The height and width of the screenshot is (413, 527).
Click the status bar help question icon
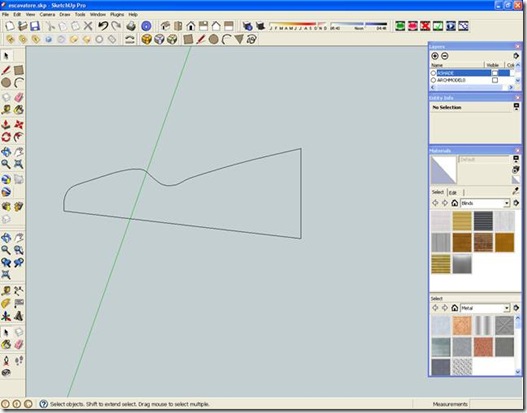(x=43, y=404)
